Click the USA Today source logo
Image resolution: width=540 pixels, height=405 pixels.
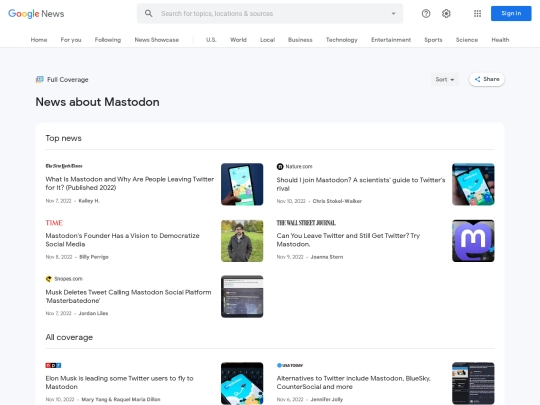(290, 365)
